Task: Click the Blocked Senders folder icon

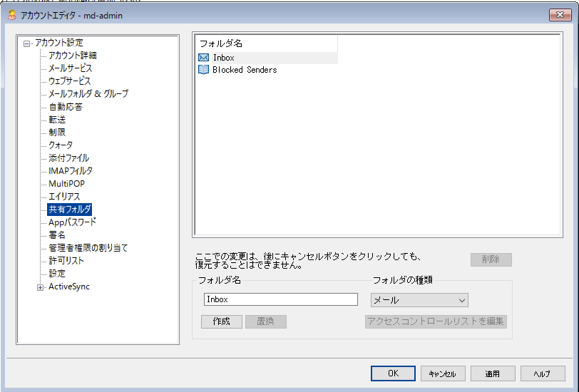Action: [x=203, y=70]
